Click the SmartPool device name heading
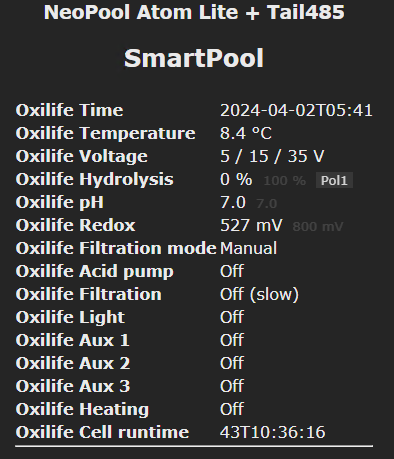Image resolution: width=394 pixels, height=459 pixels. pyautogui.click(x=194, y=58)
